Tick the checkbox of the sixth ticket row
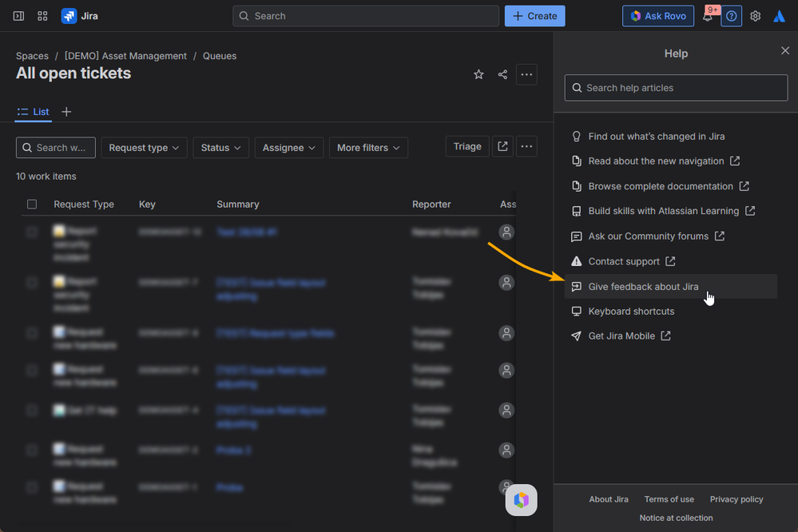 [x=32, y=450]
